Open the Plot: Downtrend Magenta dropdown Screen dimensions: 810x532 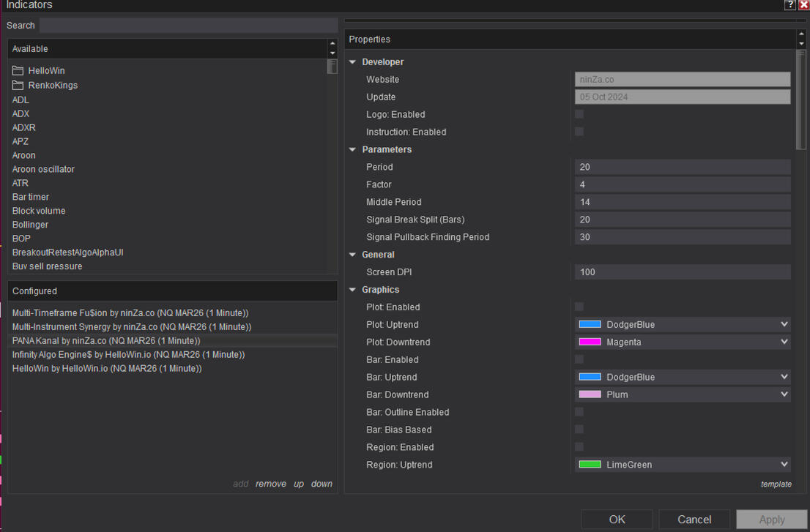682,342
